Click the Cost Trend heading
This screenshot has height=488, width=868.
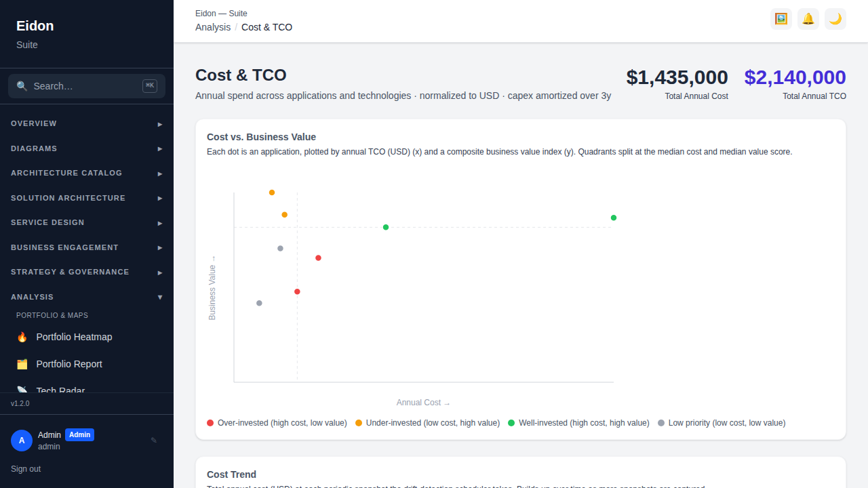[x=231, y=474]
